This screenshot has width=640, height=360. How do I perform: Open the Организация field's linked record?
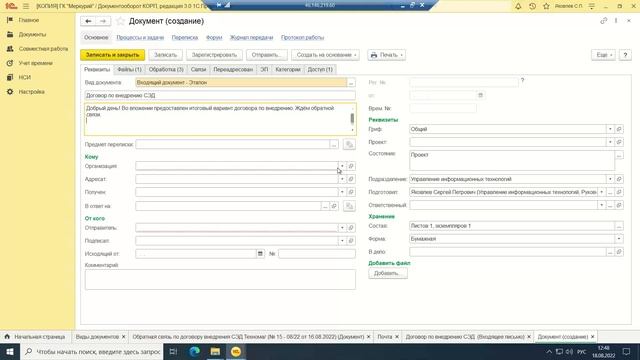[351, 166]
